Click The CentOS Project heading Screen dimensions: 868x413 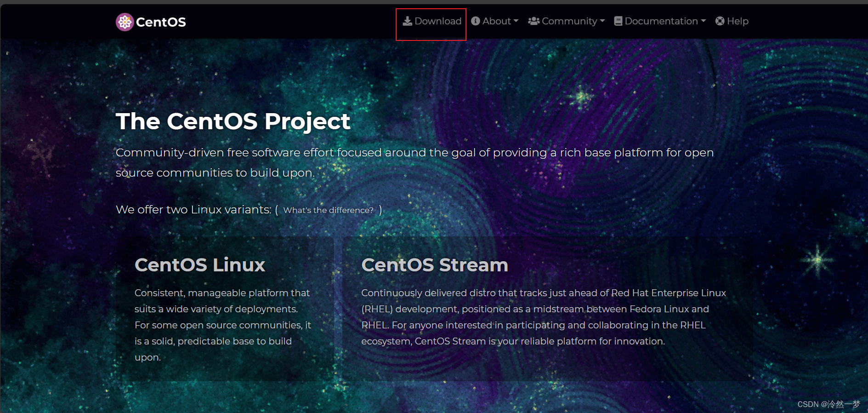tap(233, 122)
